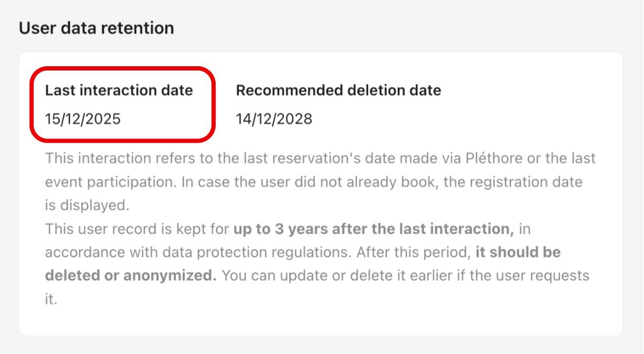Screen dimensions: 644x354
Task: Click the 'is displayed.' line
Action: point(87,206)
